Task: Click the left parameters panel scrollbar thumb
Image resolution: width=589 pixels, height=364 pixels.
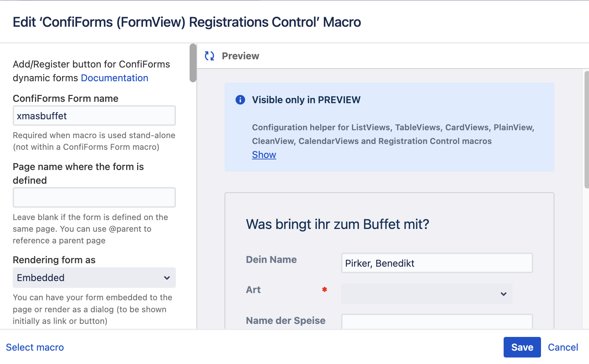Action: [193, 63]
